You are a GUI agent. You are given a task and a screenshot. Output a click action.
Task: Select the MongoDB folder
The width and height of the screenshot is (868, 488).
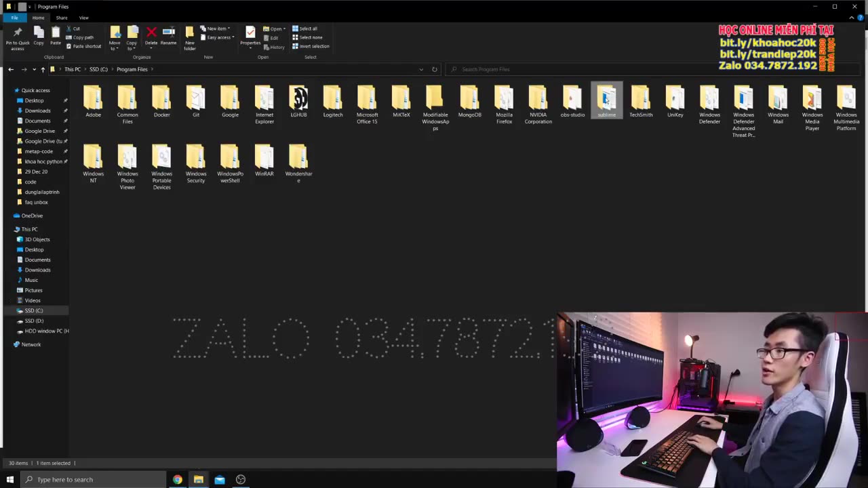coord(469,102)
